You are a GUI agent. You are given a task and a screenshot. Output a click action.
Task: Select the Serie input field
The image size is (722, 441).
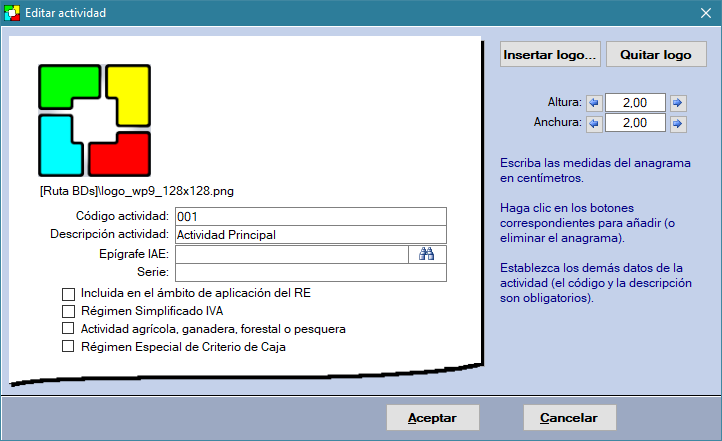click(309, 273)
